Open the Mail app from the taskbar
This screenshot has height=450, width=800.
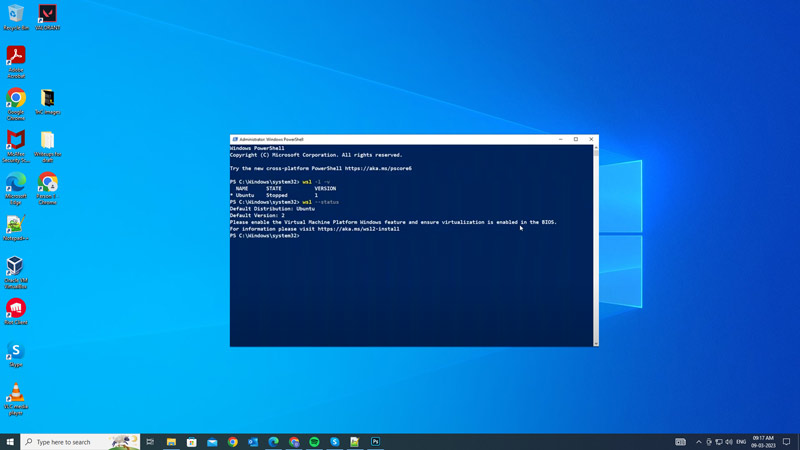212,442
